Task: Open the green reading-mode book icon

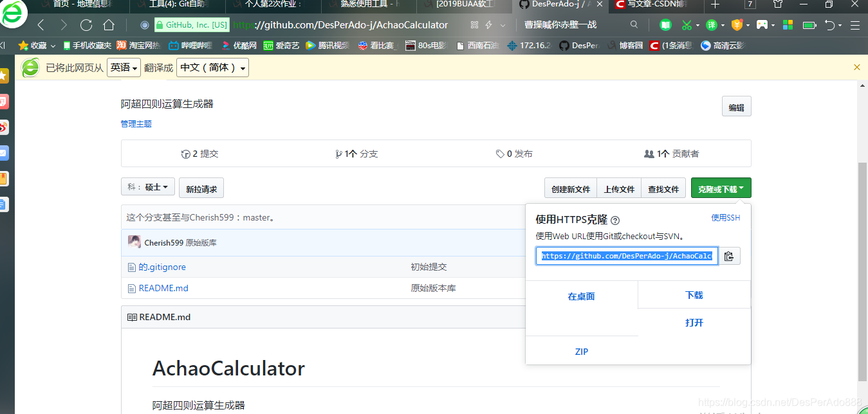Action: [x=666, y=25]
